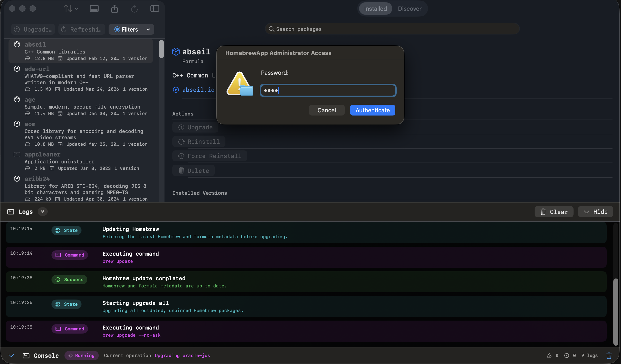The height and width of the screenshot is (364, 621).
Task: Select the age package in list
Action: pyautogui.click(x=81, y=106)
